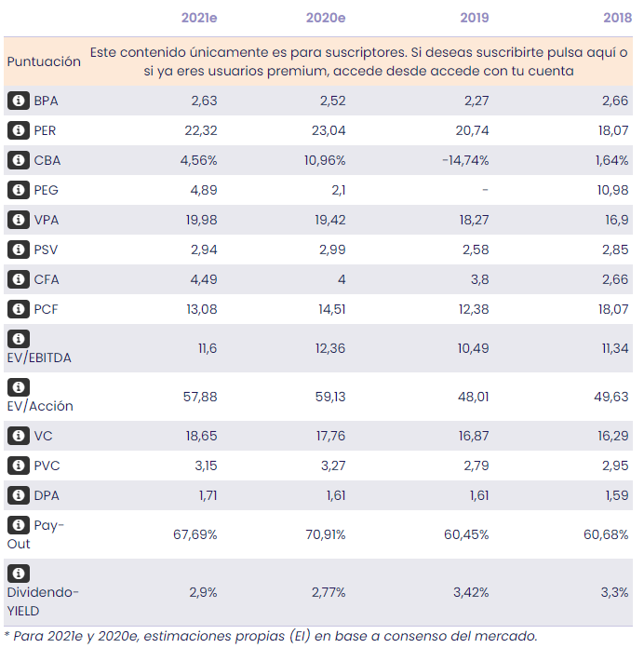The image size is (644, 648).
Task: Open the PER info icon
Action: coord(18,131)
